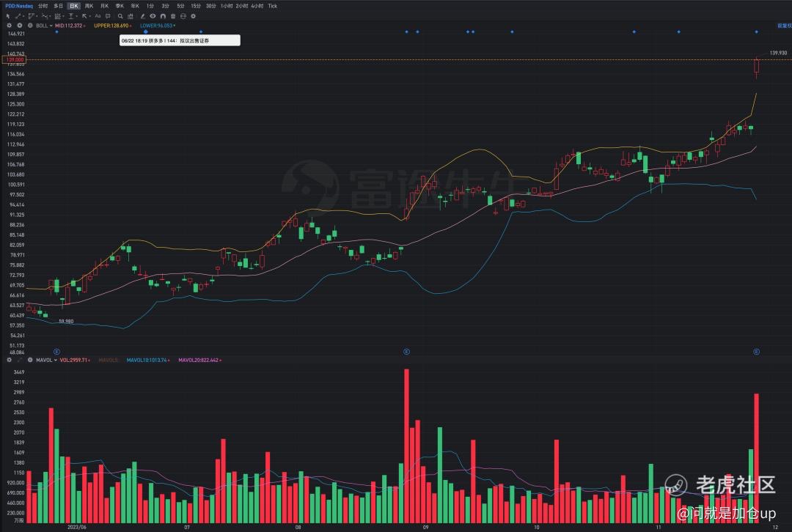The height and width of the screenshot is (532, 792).
Task: Switch to the 15分 timeframe tab
Action: [x=196, y=6]
